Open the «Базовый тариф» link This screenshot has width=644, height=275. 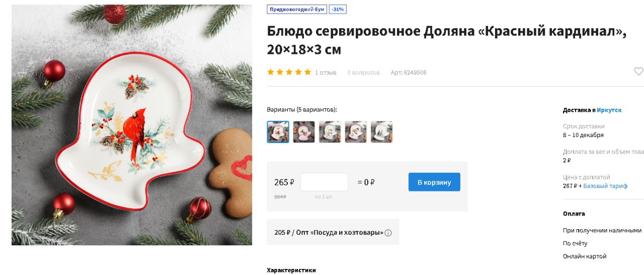tap(605, 186)
